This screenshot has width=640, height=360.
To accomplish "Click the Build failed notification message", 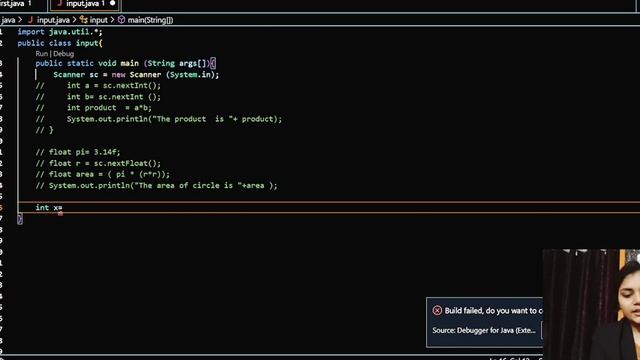I will [x=493, y=311].
